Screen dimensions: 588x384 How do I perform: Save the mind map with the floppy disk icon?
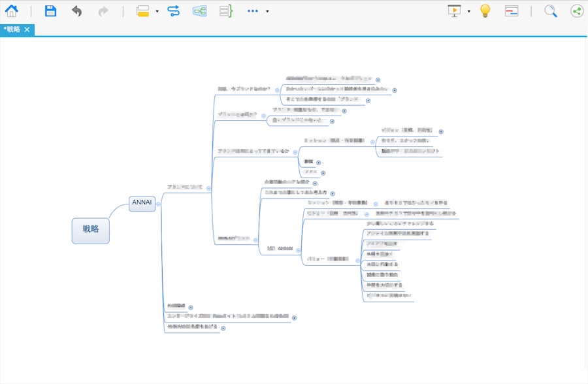(x=50, y=11)
